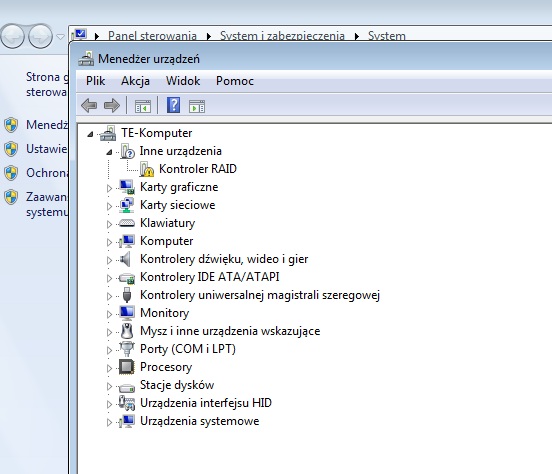Click the shield icon beside Ustawie...
The width and height of the screenshot is (552, 474).
pyautogui.click(x=11, y=149)
